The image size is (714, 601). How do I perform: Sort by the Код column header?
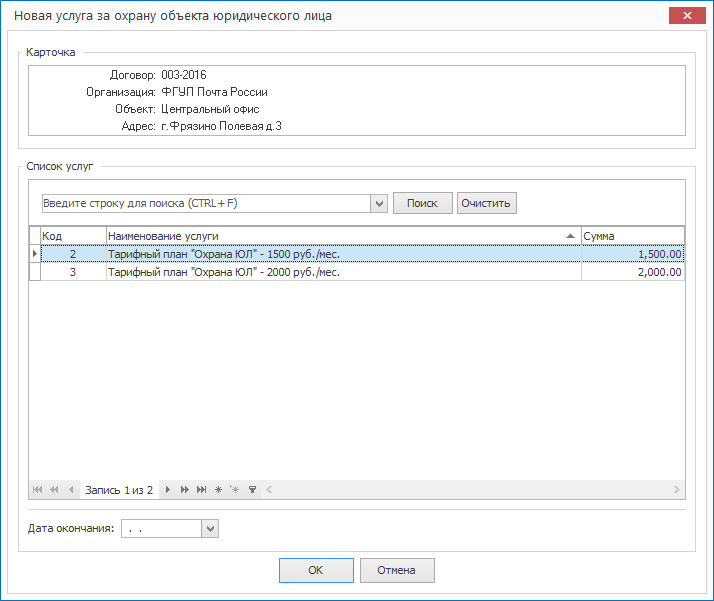[73, 236]
